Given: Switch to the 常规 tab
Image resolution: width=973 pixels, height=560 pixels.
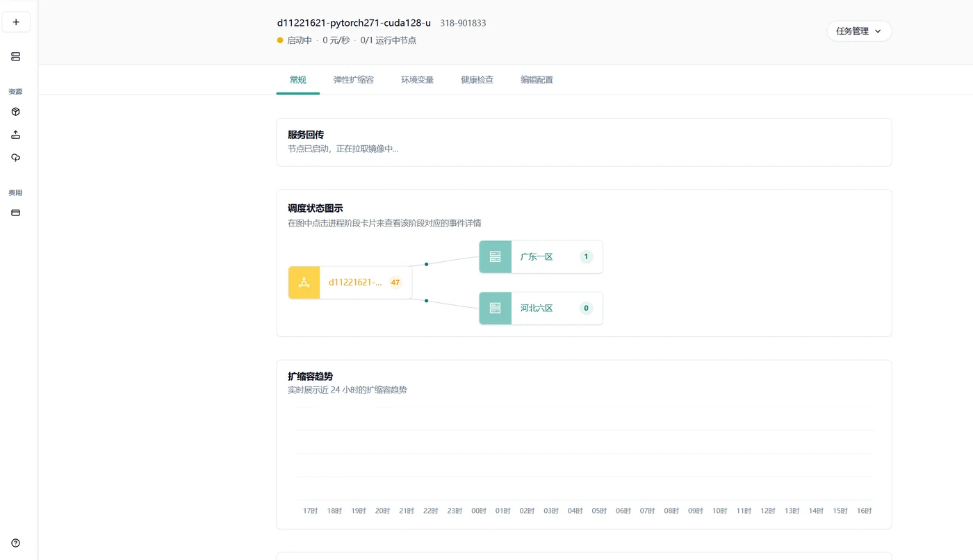Looking at the screenshot, I should click(x=298, y=80).
